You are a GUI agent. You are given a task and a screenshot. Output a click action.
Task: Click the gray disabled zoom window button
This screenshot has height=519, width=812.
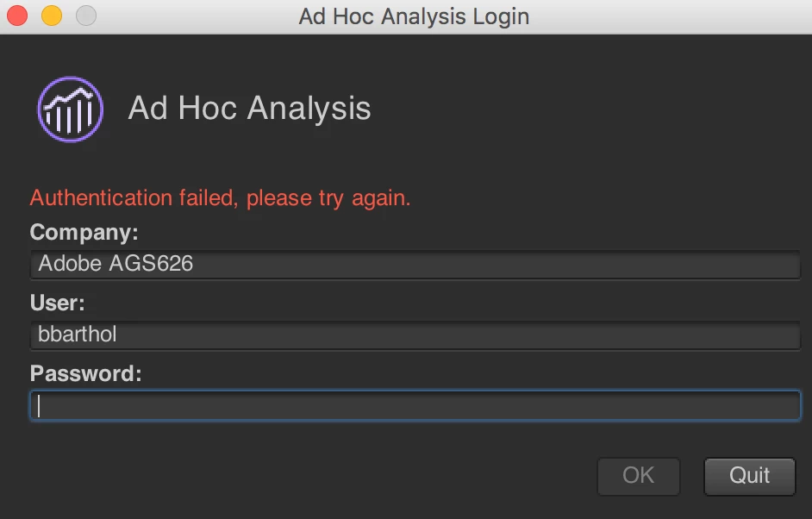(x=86, y=16)
